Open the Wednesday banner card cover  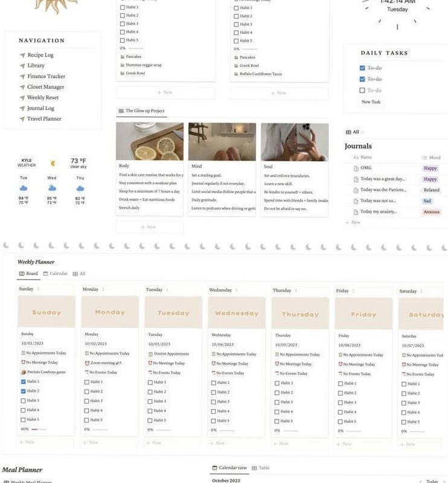click(237, 313)
